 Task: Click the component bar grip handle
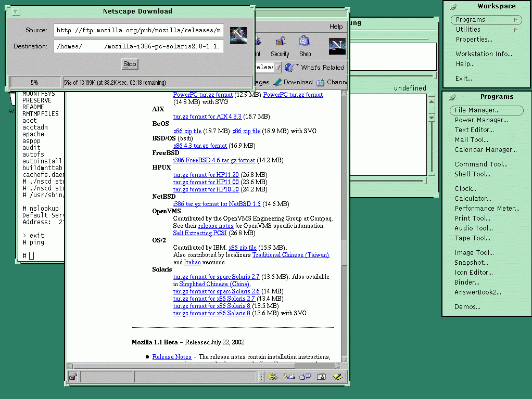point(261,377)
